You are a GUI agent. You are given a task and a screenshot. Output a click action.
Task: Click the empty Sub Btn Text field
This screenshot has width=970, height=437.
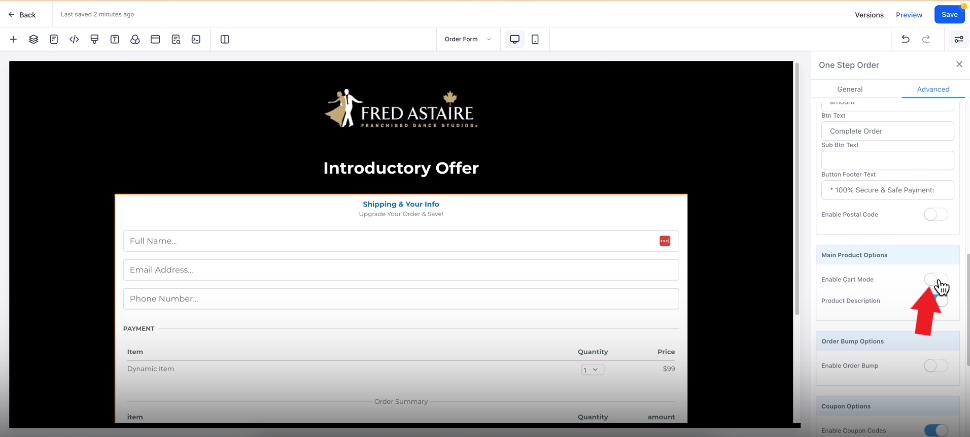tap(887, 160)
